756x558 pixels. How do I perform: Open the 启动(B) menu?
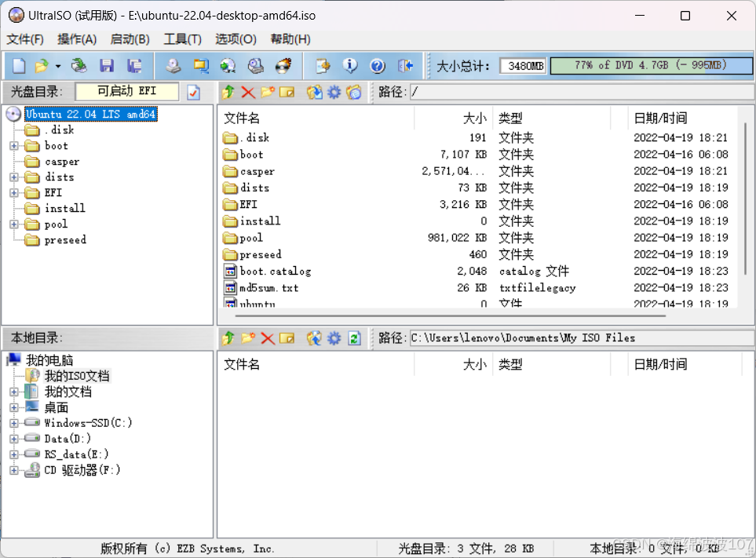click(x=130, y=39)
